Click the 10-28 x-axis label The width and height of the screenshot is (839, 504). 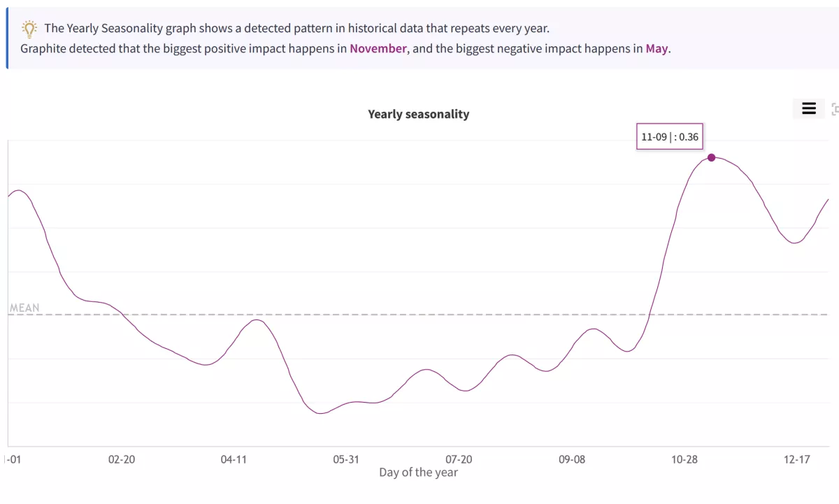coord(684,459)
